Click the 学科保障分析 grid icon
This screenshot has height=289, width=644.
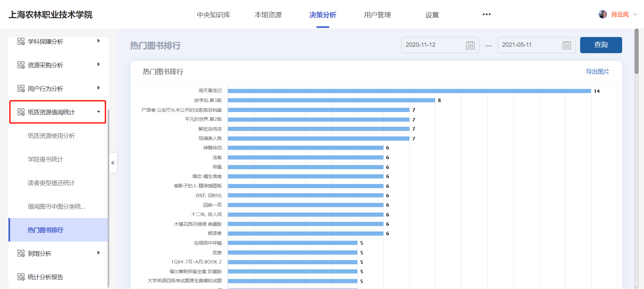pyautogui.click(x=21, y=41)
